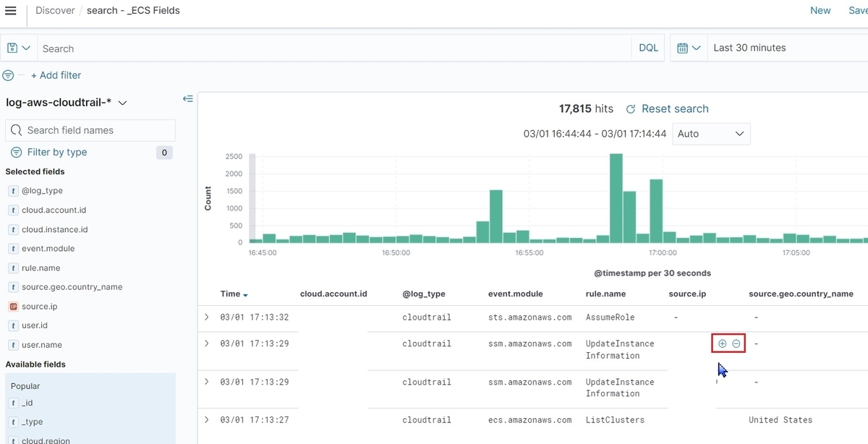Image resolution: width=868 pixels, height=444 pixels.
Task: Open the hamburger navigation menu
Action: pos(10,10)
